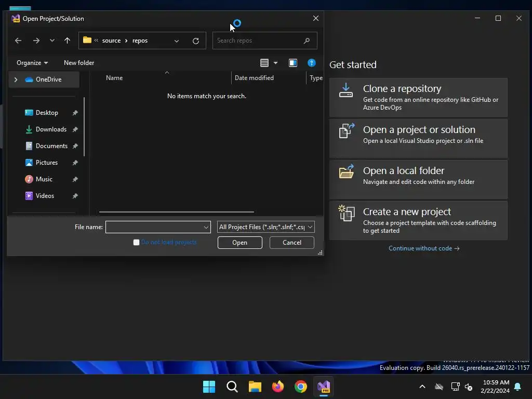Open the recent locations chevron
The width and height of the screenshot is (532, 399).
(x=52, y=41)
